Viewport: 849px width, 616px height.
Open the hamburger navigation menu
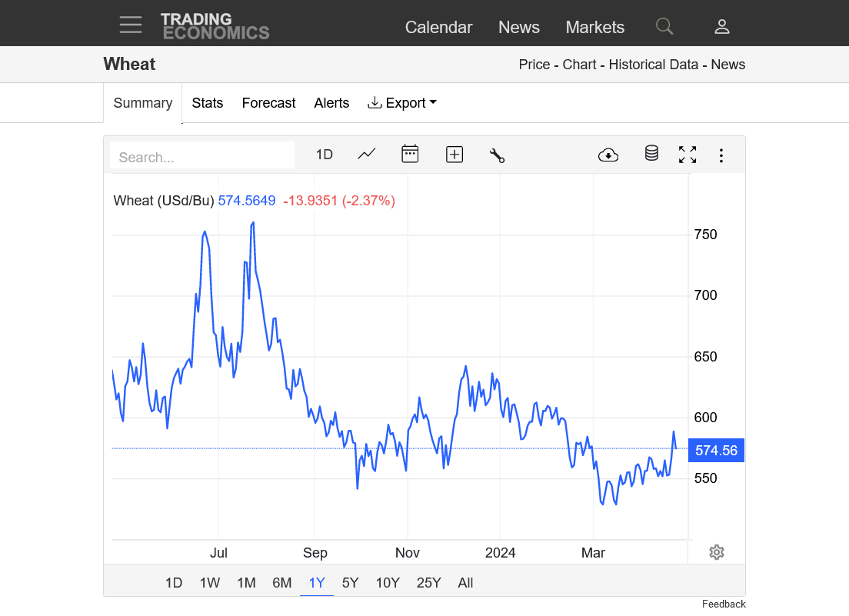coord(131,25)
